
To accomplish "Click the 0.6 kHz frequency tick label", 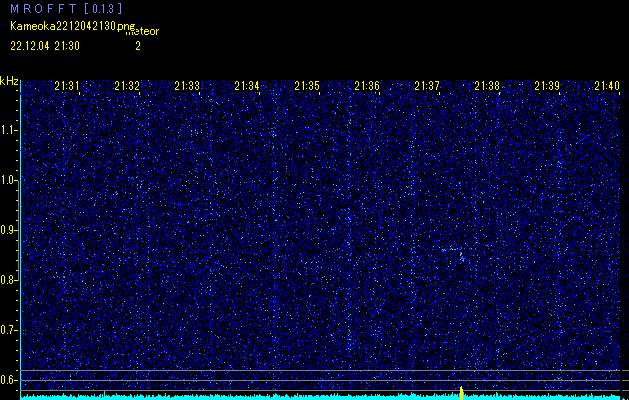I will click(9, 380).
